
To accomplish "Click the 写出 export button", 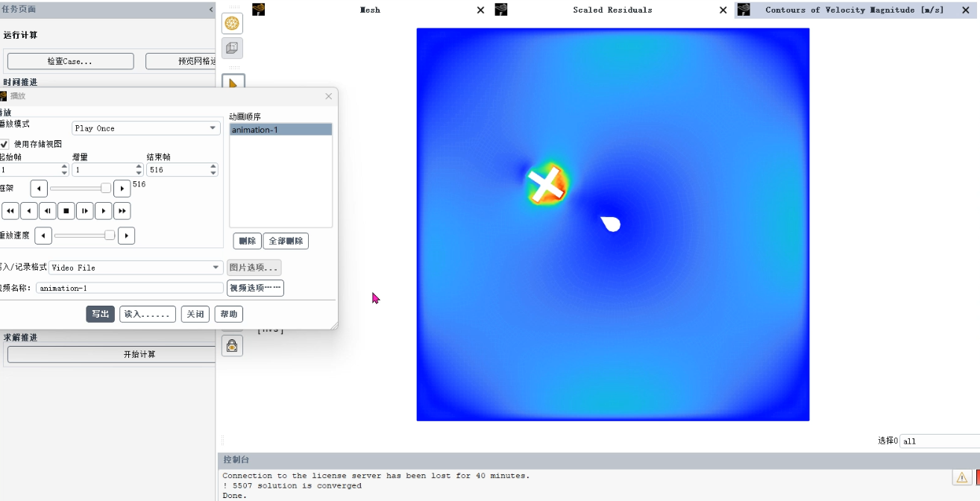I will pyautogui.click(x=100, y=315).
